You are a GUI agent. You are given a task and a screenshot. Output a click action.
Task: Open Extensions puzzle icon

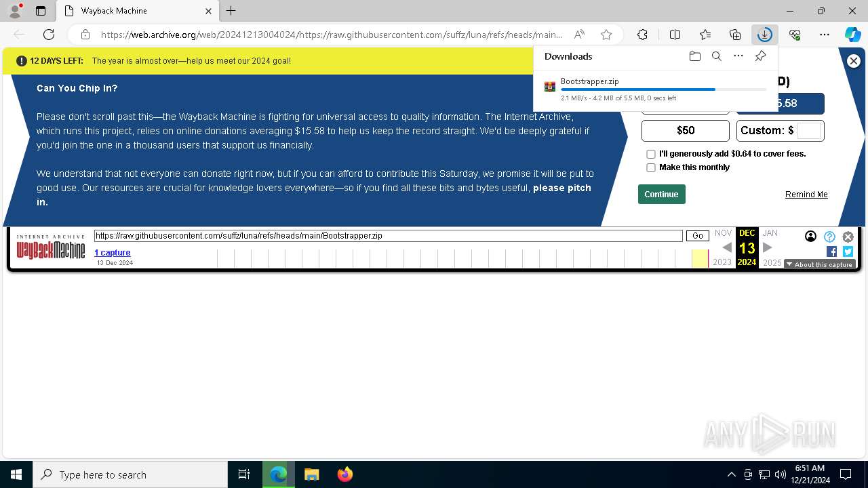coord(642,35)
